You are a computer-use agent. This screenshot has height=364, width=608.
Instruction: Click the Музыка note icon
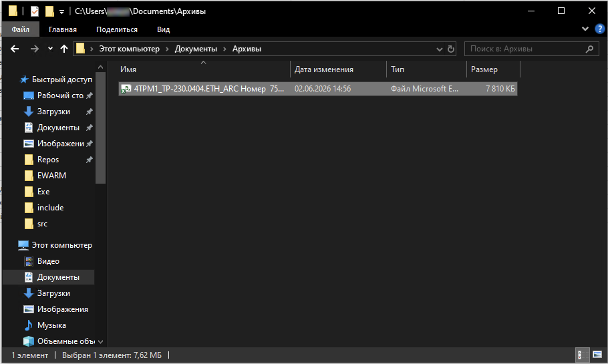29,325
